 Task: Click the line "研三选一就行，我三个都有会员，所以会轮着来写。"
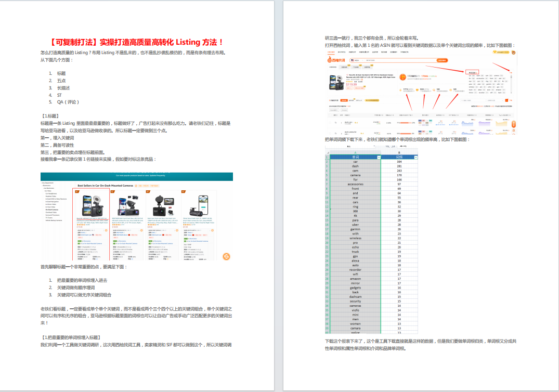click(372, 38)
